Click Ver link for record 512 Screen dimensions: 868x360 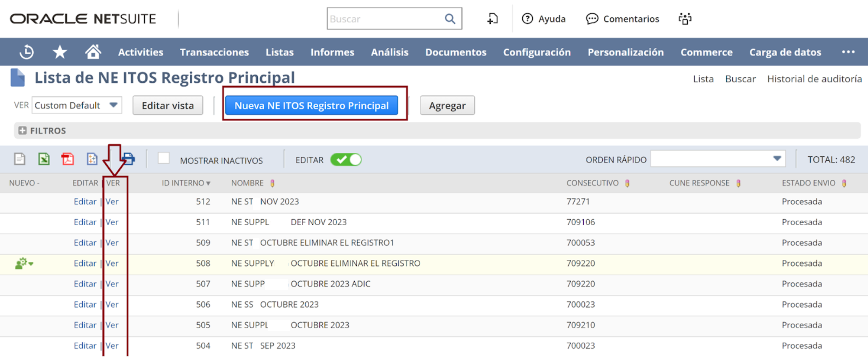click(112, 202)
